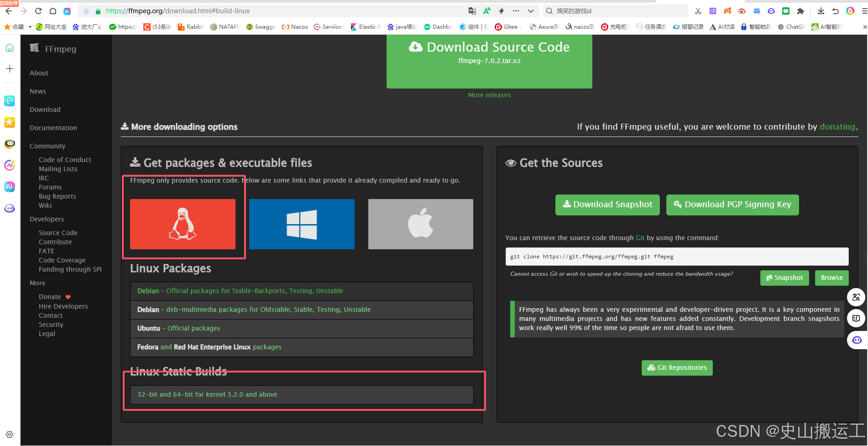Open the translate floating icon
The image size is (868, 446).
tap(856, 297)
